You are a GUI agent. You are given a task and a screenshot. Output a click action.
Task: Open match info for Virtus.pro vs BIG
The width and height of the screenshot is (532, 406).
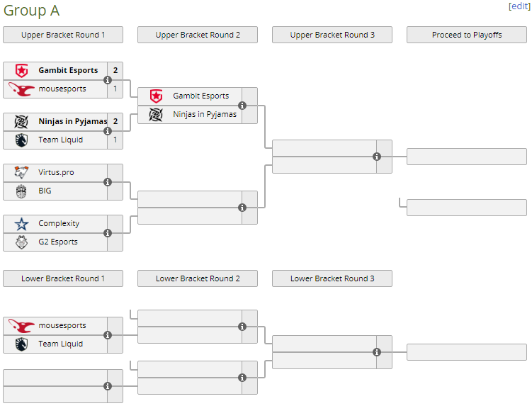click(x=108, y=182)
